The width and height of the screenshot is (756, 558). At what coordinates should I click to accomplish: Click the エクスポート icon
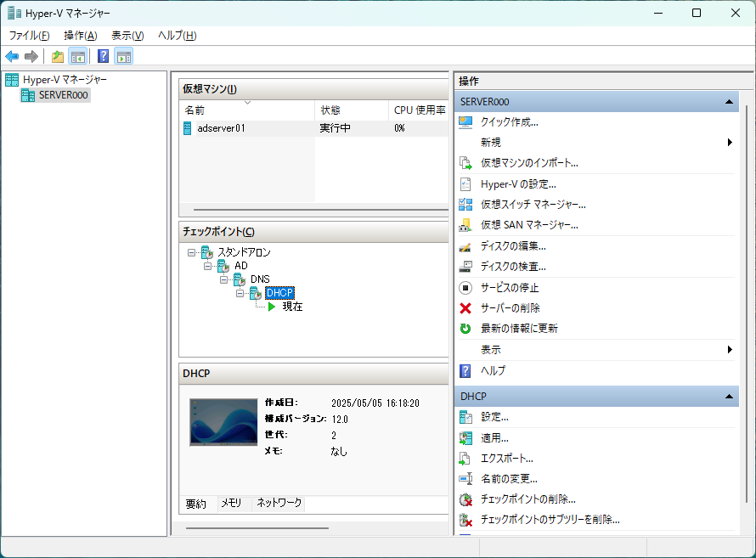click(x=465, y=459)
